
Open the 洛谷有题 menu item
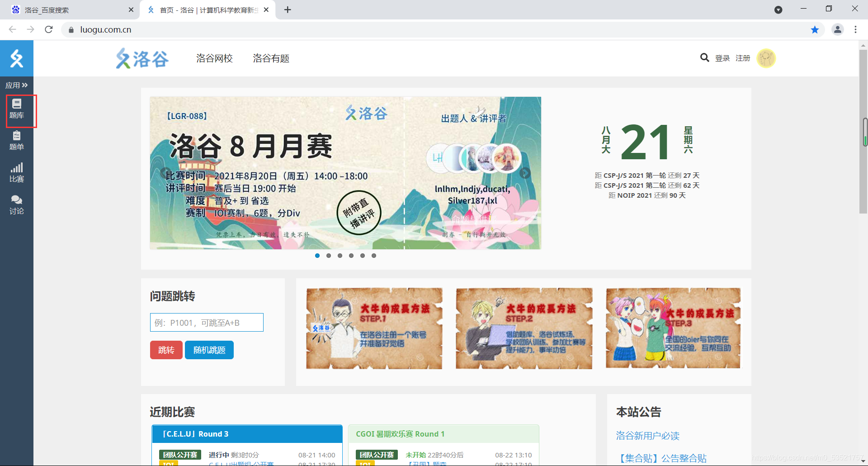click(271, 58)
